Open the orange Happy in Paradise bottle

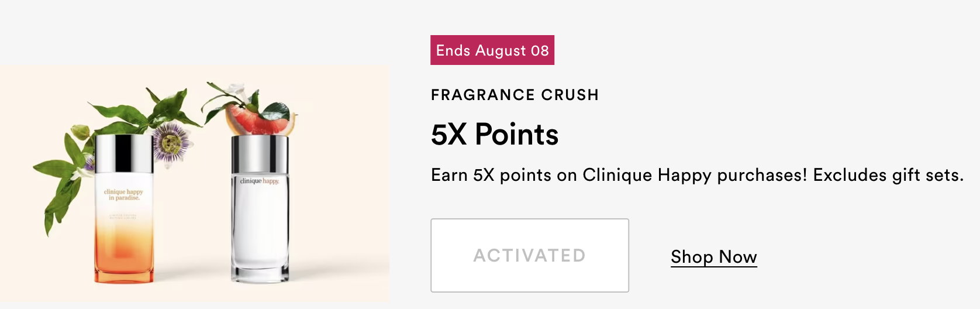point(123,210)
